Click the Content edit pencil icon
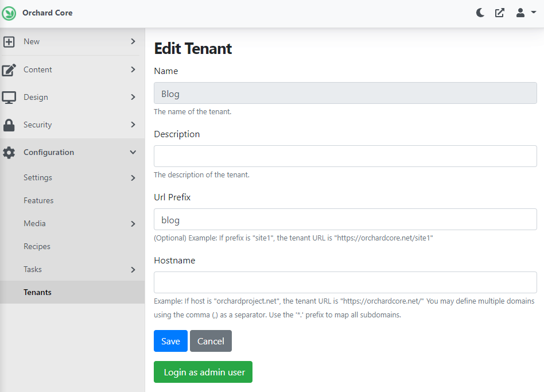 coord(9,69)
